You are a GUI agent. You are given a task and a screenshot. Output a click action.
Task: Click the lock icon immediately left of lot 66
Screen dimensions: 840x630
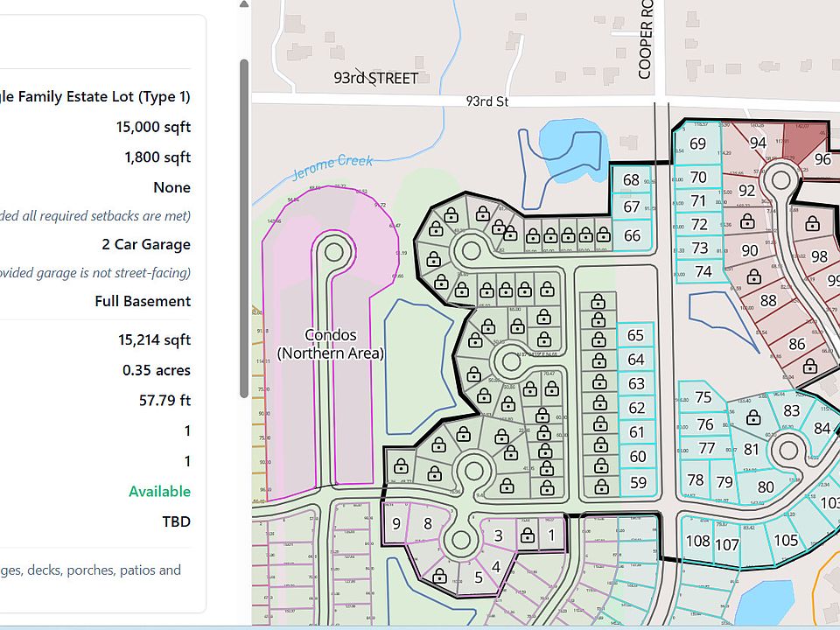tap(604, 234)
